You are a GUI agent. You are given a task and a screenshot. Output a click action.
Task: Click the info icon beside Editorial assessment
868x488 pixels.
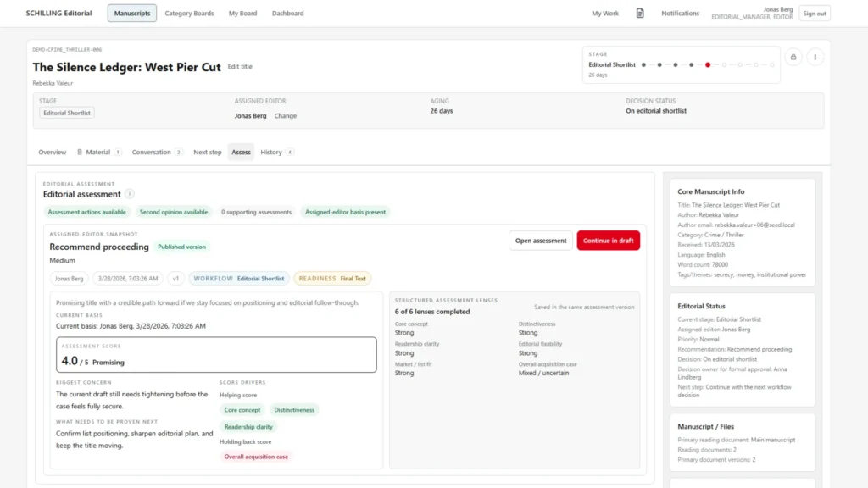(130, 194)
